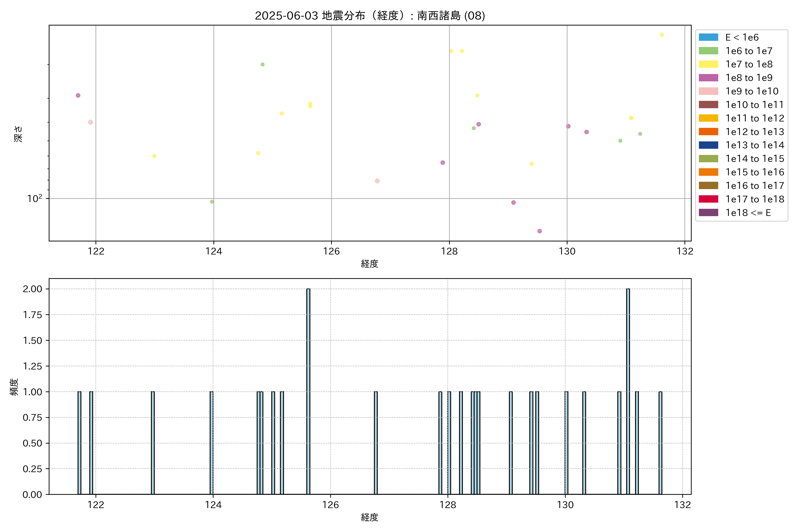Click the green scatter point near longitude 124
Viewport: 798px width, 532px height.
212,202
